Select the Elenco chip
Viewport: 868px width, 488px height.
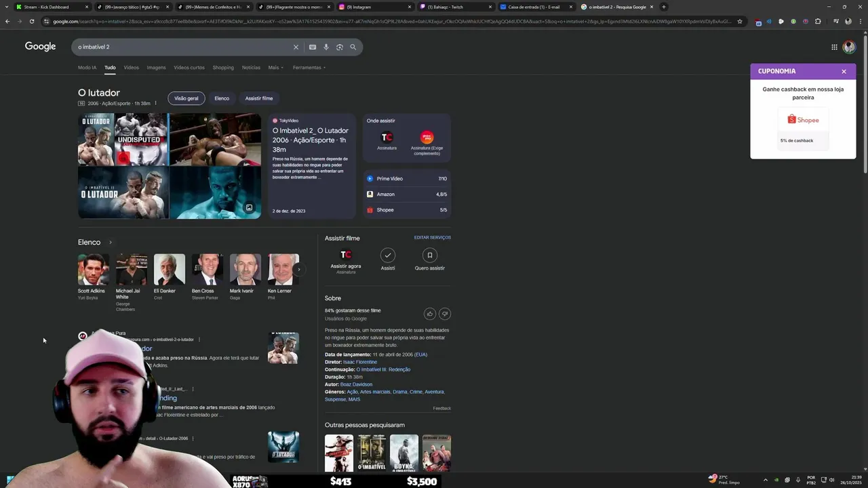click(222, 98)
